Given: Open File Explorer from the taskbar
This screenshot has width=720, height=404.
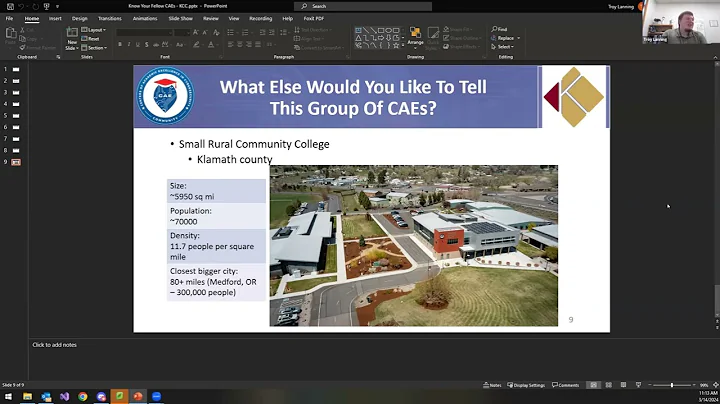Looking at the screenshot, I should point(28,397).
